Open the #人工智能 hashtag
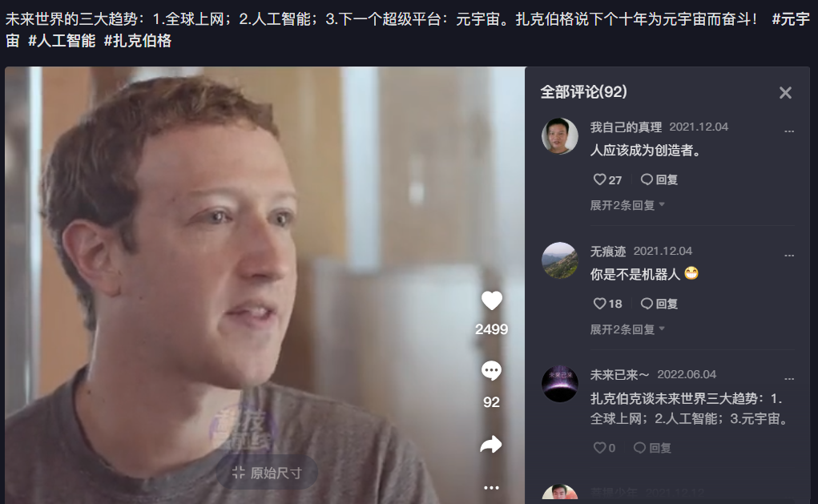Screen dimensions: 818x504 coord(62,41)
